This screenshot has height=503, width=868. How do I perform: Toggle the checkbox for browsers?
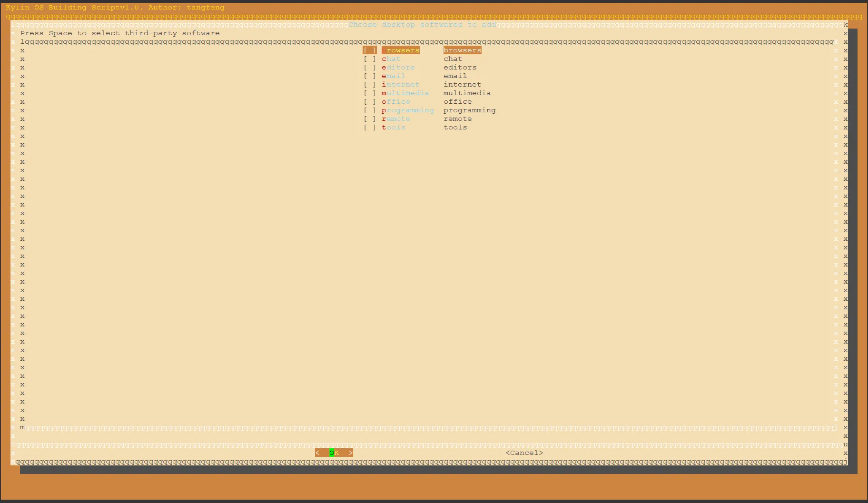tap(370, 50)
